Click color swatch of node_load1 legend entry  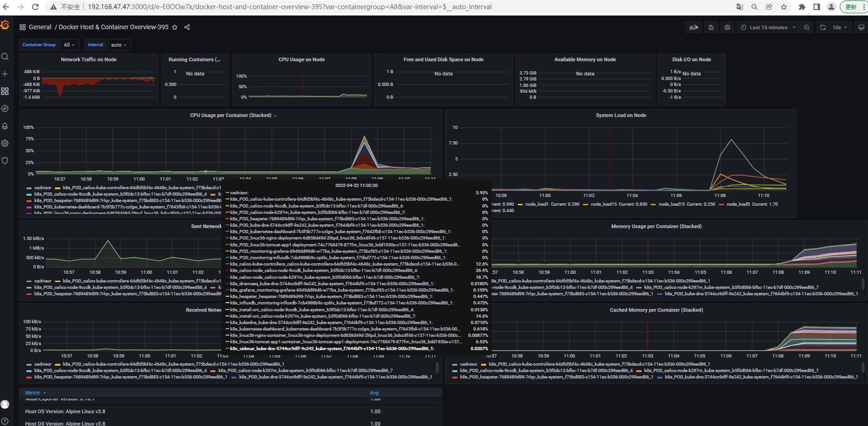pyautogui.click(x=520, y=205)
